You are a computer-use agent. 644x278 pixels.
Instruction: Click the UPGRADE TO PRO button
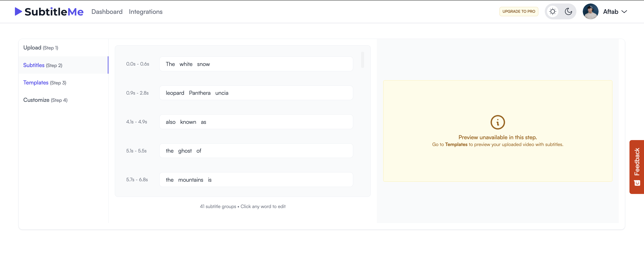point(519,11)
